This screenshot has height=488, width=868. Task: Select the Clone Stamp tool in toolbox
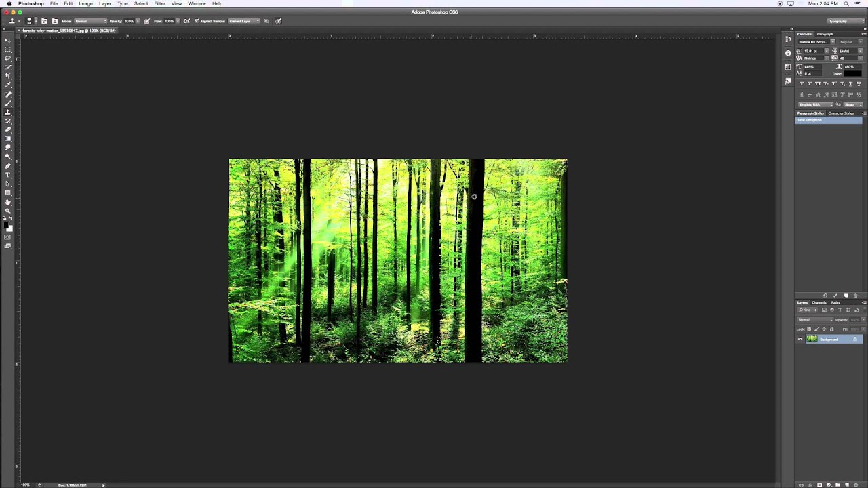pyautogui.click(x=8, y=113)
